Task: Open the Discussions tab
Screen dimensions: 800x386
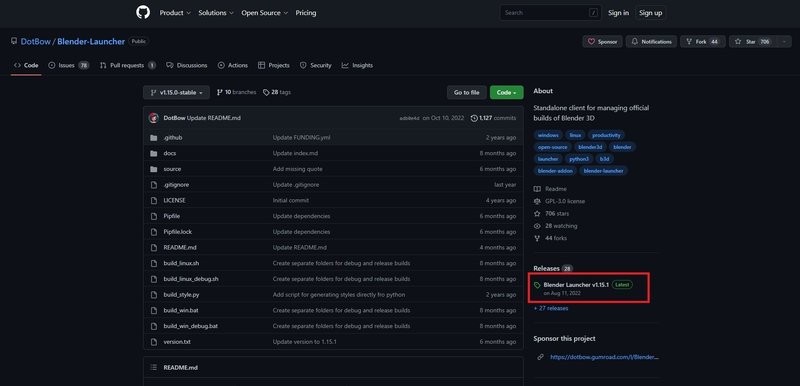Action: (187, 65)
